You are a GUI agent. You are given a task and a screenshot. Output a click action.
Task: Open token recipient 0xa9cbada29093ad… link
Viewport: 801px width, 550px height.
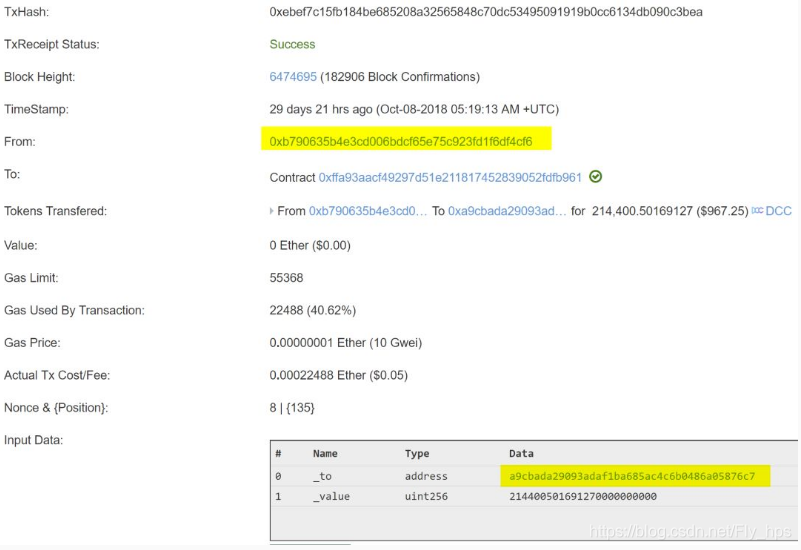(507, 211)
